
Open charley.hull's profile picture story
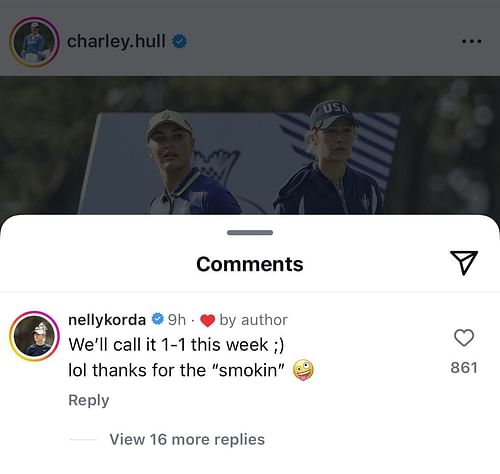(x=34, y=42)
